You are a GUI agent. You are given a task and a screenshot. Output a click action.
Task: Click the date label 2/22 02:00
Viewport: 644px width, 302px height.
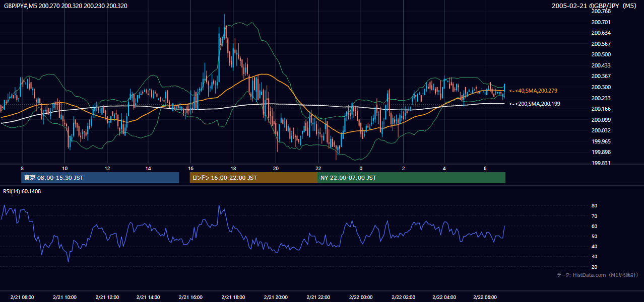tap(403, 297)
